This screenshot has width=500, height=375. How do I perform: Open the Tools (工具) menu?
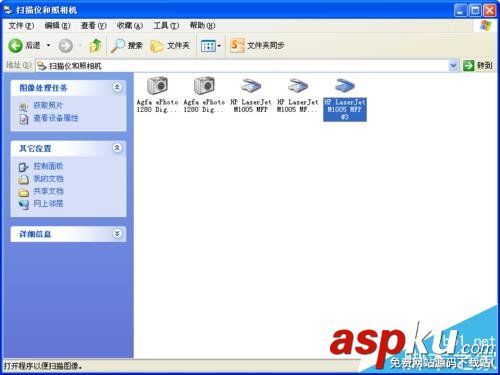click(166, 25)
